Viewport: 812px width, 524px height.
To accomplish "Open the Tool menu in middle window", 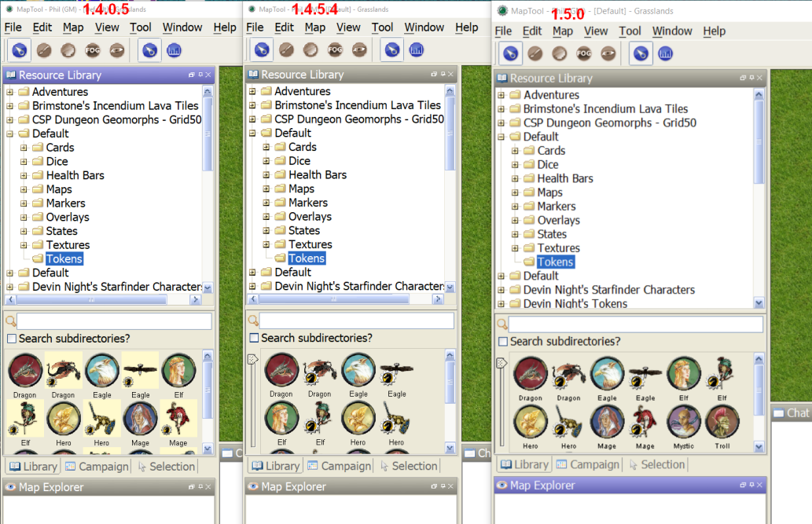I will click(382, 27).
